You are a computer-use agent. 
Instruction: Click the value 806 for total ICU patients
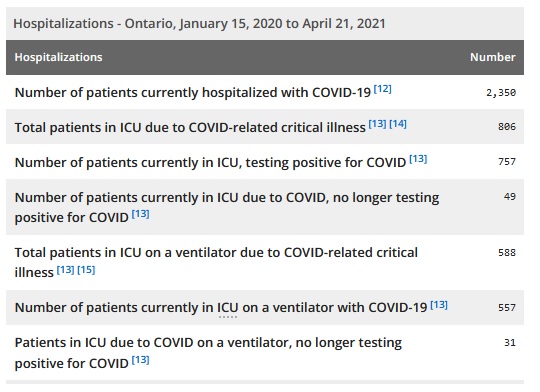click(507, 127)
